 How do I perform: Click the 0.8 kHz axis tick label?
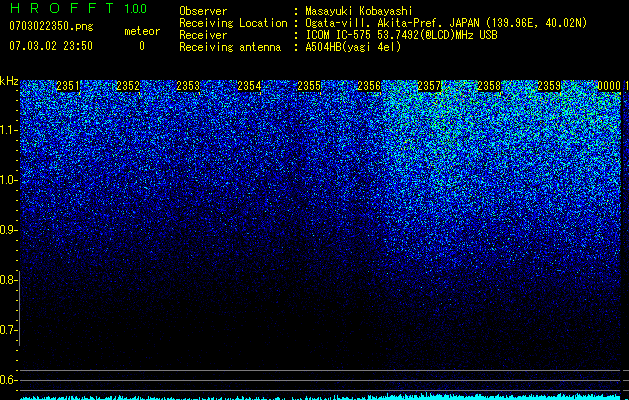coord(8,280)
